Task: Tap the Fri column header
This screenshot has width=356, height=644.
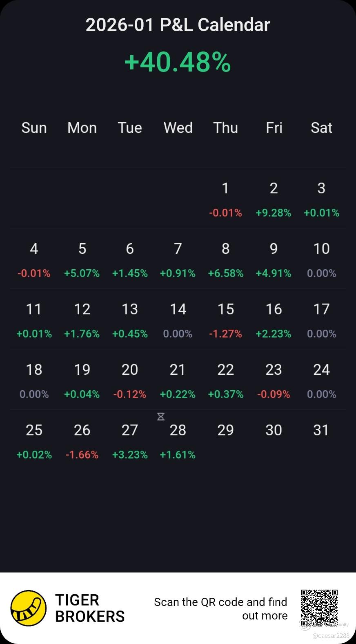Action: coord(274,127)
